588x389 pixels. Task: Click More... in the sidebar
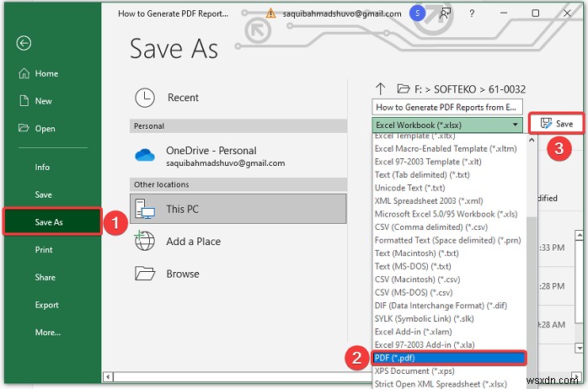48,333
